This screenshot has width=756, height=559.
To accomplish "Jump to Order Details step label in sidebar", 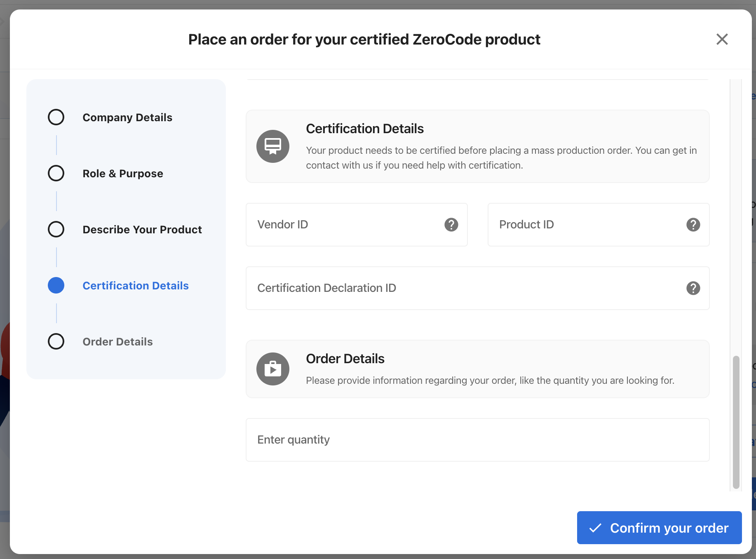I will pos(117,342).
